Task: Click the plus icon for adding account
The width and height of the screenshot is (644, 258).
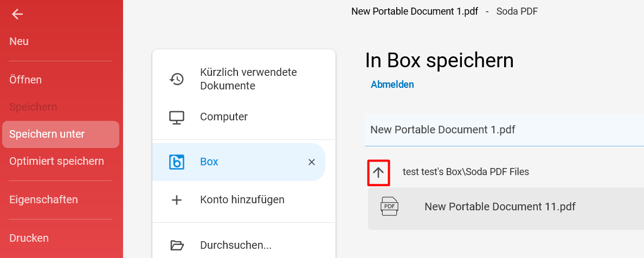Action: click(x=177, y=200)
